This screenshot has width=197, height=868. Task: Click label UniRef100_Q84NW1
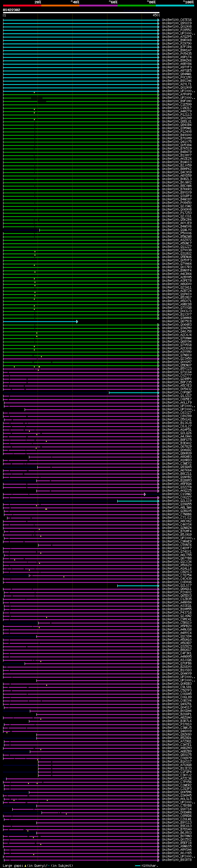[x=177, y=74]
